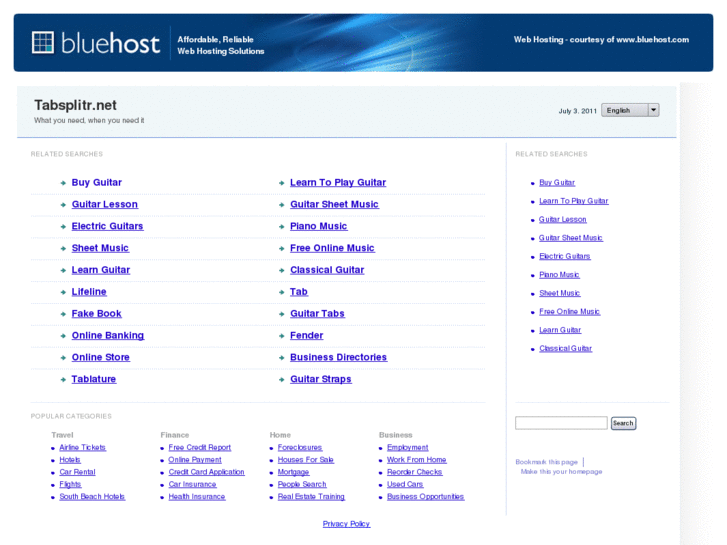Open the Foreclosures link

pos(300,447)
